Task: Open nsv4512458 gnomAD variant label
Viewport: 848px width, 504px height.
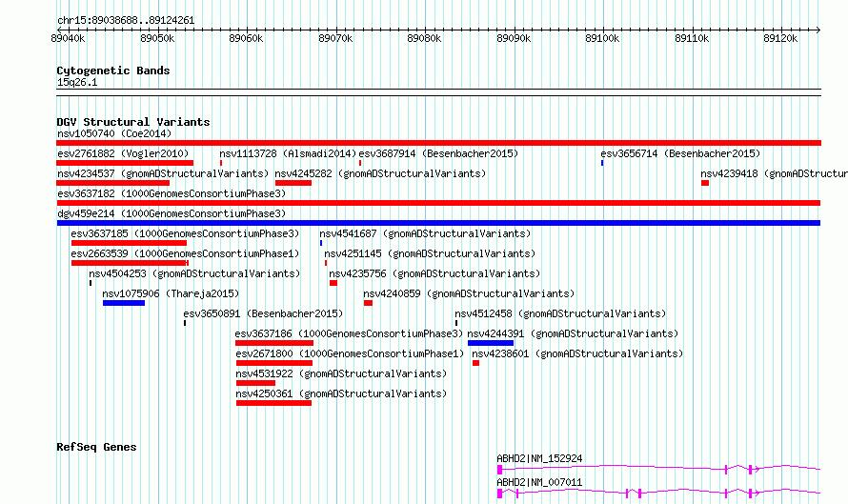Action: point(560,313)
